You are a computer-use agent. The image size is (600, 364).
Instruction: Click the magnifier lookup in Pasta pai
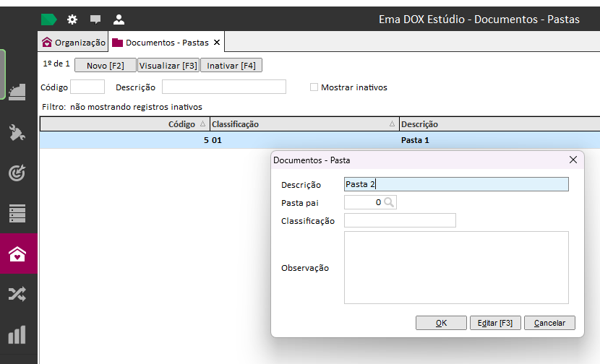click(x=389, y=202)
